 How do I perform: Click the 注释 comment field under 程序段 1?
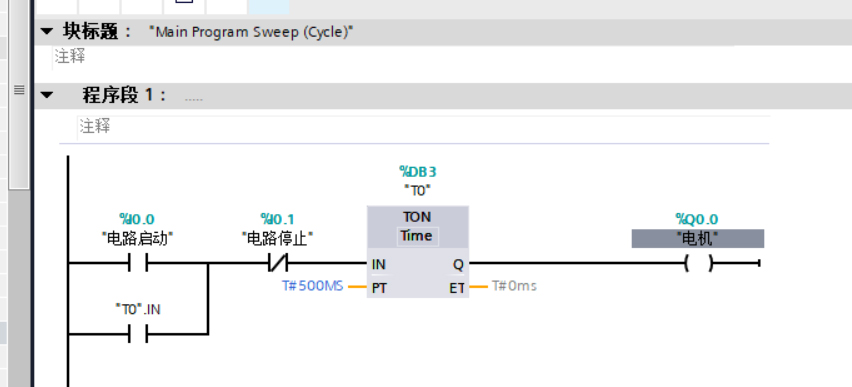pyautogui.click(x=424, y=127)
